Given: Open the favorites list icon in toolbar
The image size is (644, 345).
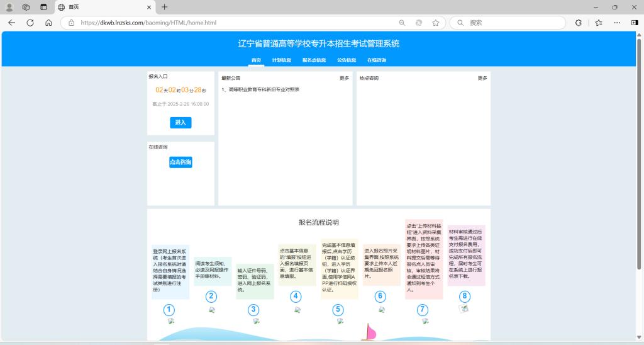Looking at the screenshot, I should (x=599, y=23).
